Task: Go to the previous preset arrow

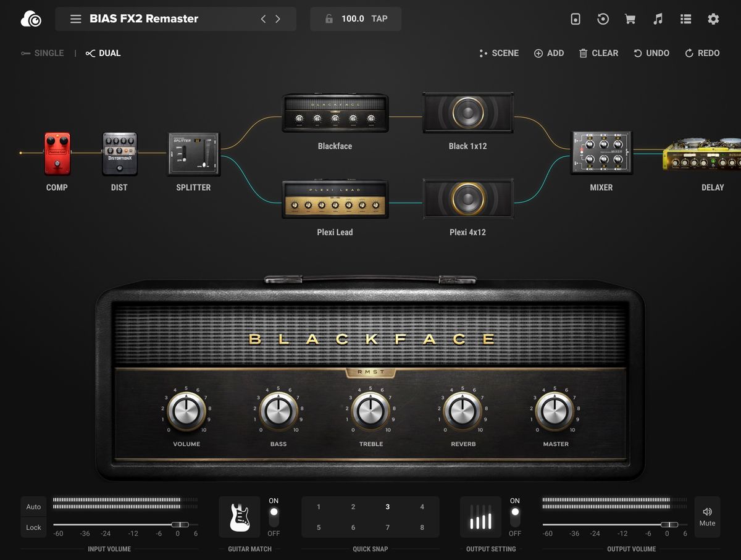Action: point(263,19)
